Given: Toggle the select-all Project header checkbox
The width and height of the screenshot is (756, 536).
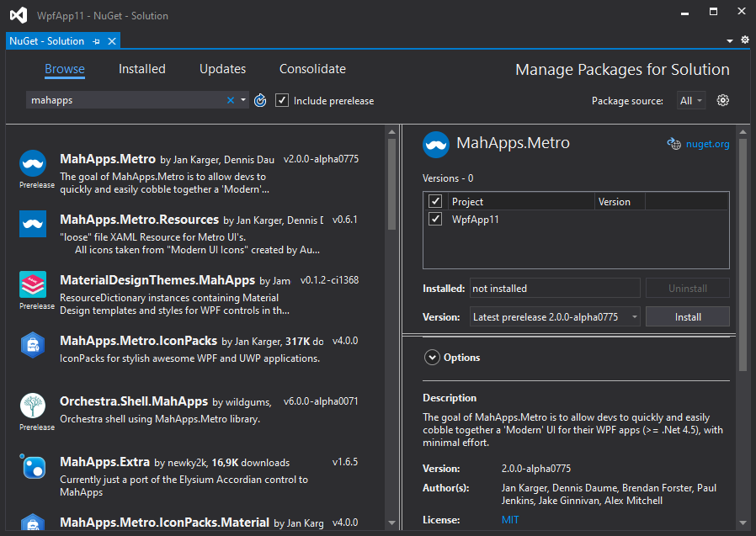Looking at the screenshot, I should click(x=435, y=201).
